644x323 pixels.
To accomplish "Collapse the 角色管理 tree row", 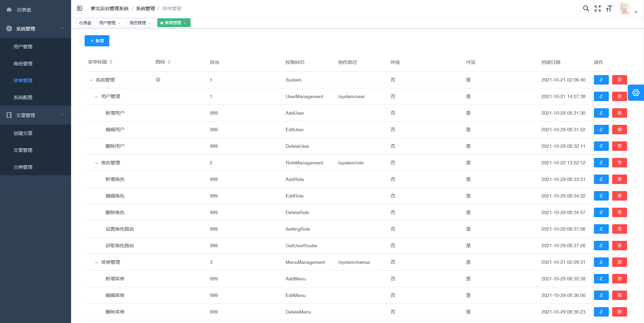I will click(96, 163).
